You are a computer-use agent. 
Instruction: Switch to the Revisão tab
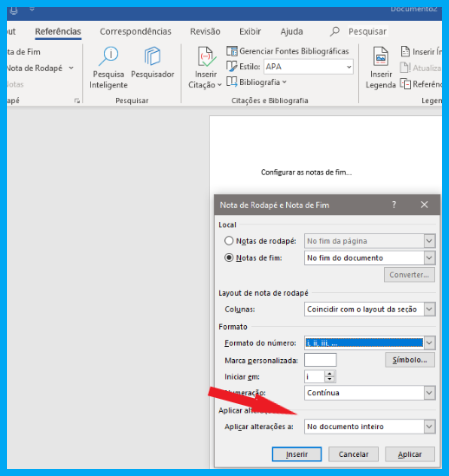coord(205,31)
